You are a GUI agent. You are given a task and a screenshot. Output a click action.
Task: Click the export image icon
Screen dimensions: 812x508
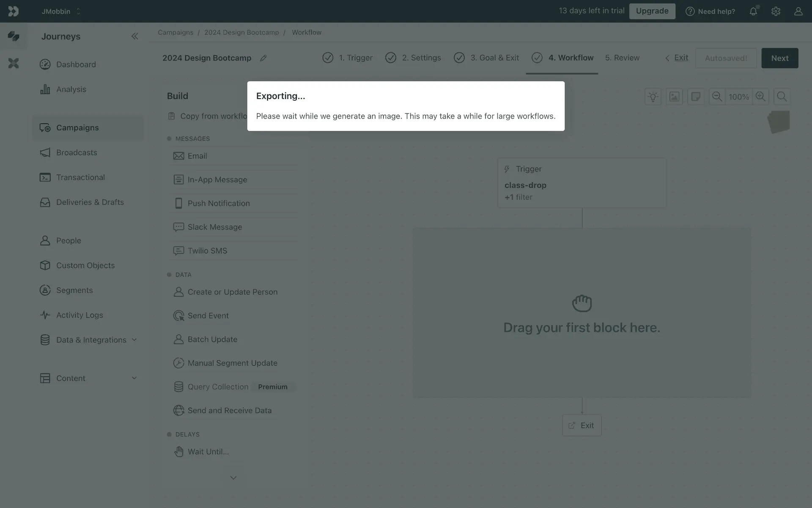(x=674, y=97)
